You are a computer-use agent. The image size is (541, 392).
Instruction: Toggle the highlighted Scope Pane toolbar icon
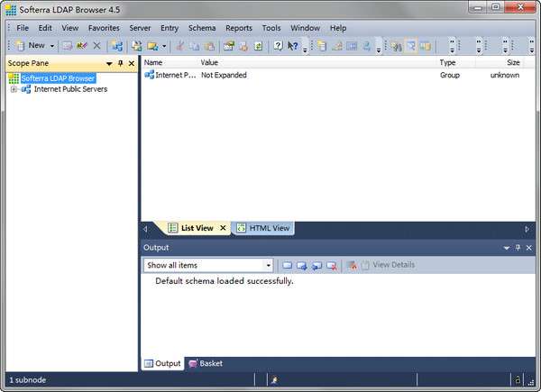(411, 46)
